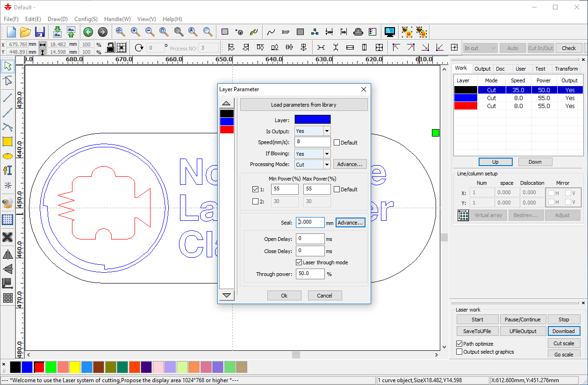Viewport: 588px width, 385px height.
Task: Click the text tool icon
Action: (7, 170)
